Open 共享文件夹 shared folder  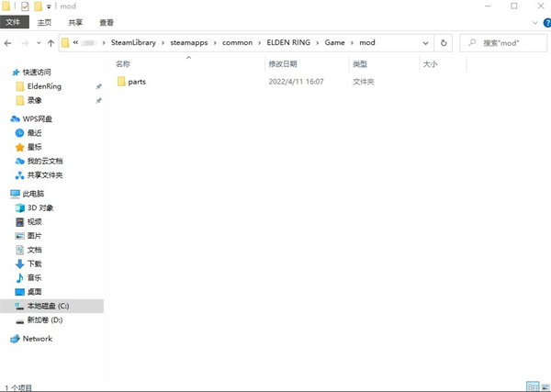(x=45, y=175)
